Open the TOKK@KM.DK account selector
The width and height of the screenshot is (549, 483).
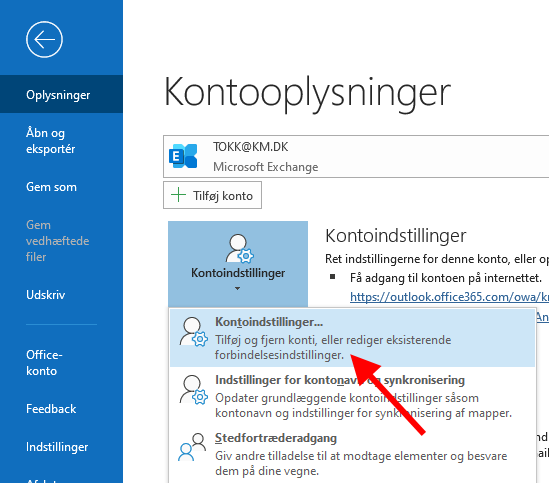(x=356, y=157)
